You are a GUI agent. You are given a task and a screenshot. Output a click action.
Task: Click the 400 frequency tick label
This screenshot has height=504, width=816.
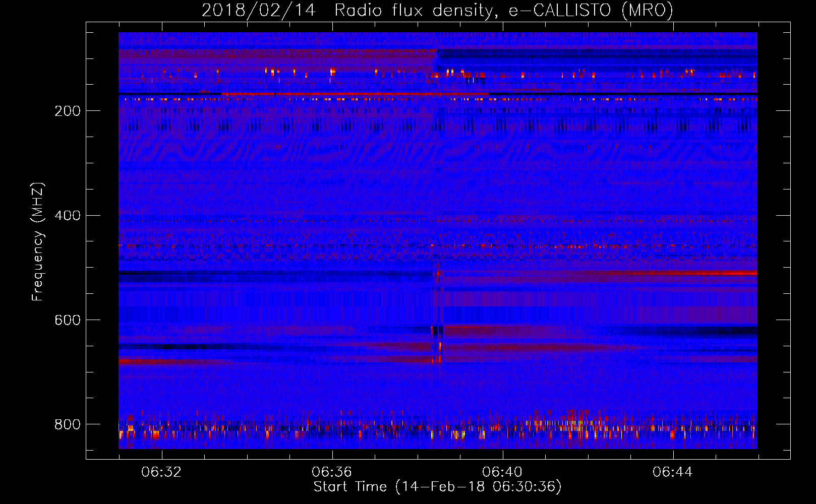tap(68, 216)
